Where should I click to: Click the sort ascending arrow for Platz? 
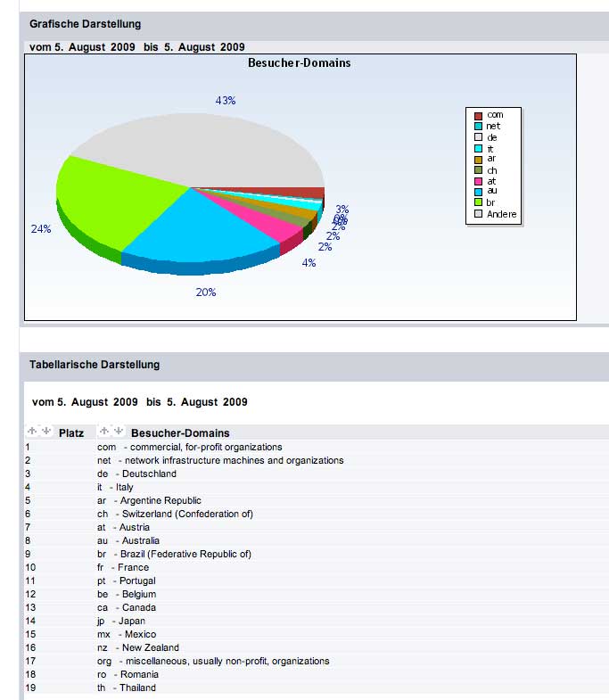(x=32, y=432)
